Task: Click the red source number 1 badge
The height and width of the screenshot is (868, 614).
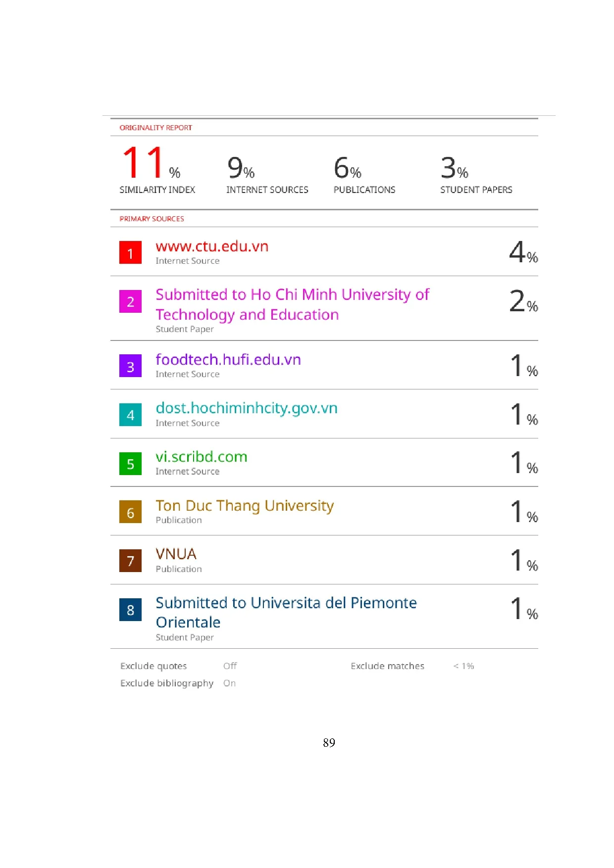Action: 130,253
